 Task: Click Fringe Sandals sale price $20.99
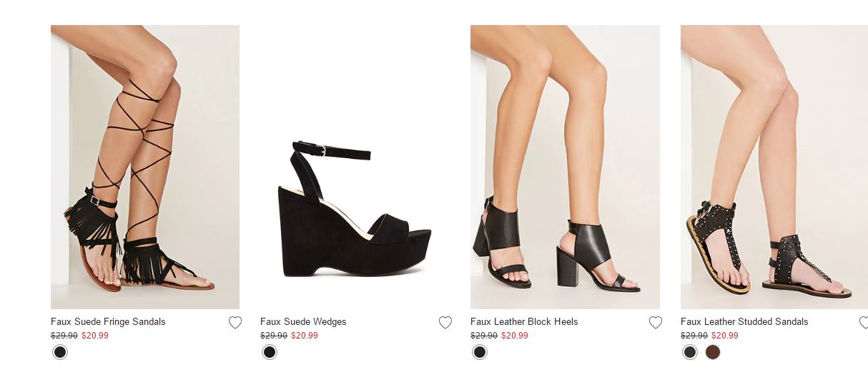[95, 336]
